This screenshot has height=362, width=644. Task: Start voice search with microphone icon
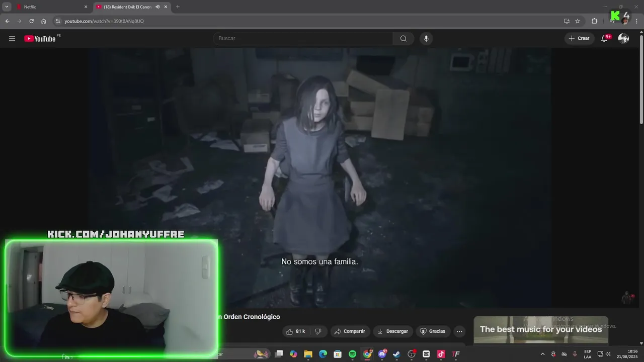426,39
